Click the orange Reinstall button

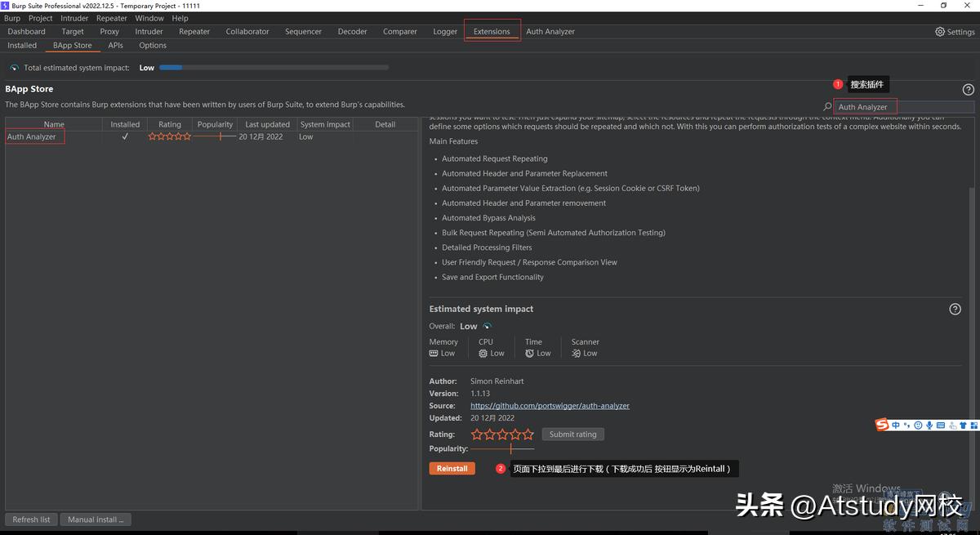(452, 468)
